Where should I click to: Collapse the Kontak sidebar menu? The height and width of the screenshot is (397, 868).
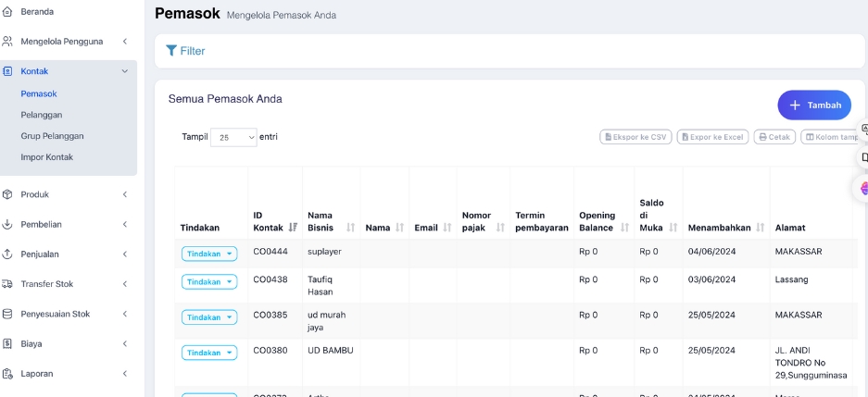click(x=124, y=71)
